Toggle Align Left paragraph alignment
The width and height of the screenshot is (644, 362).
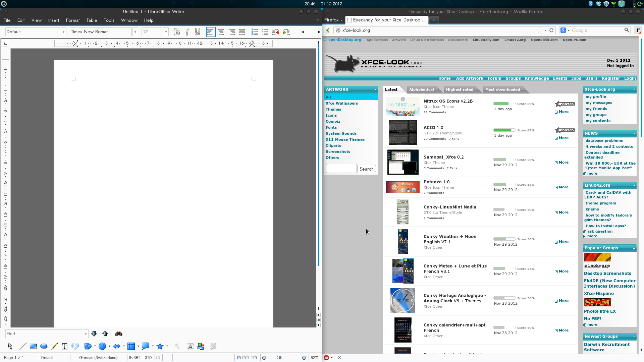[210, 32]
